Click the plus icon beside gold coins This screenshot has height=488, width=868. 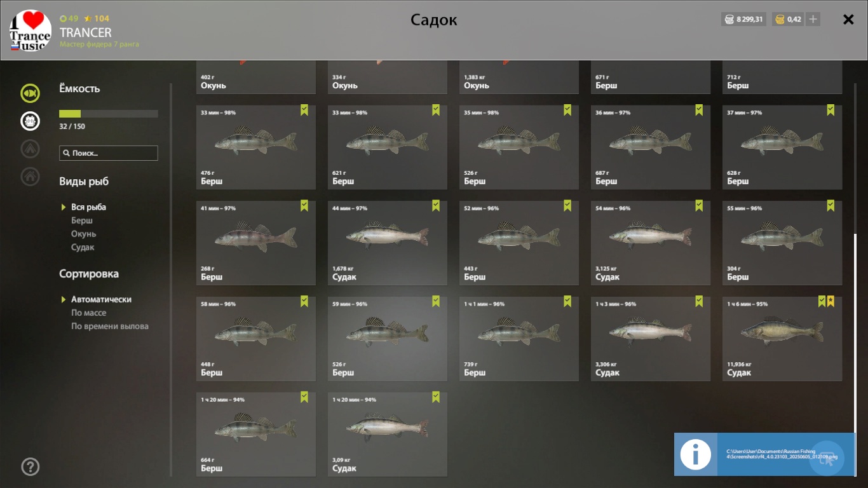[x=813, y=19]
